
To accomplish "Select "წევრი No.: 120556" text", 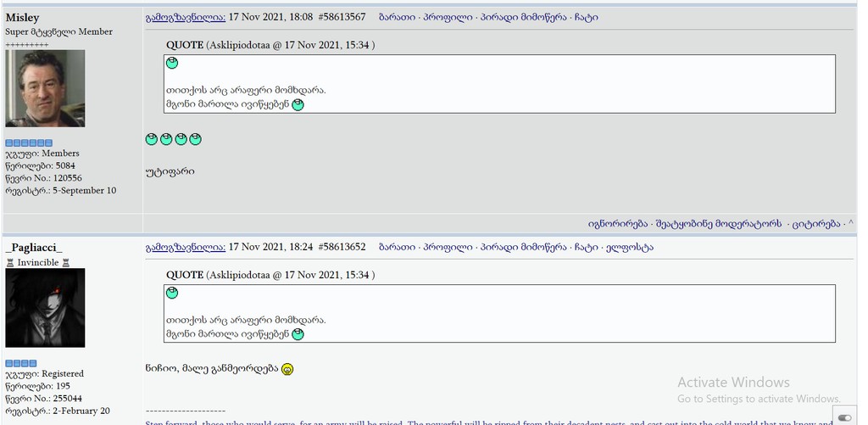I will 43,178.
